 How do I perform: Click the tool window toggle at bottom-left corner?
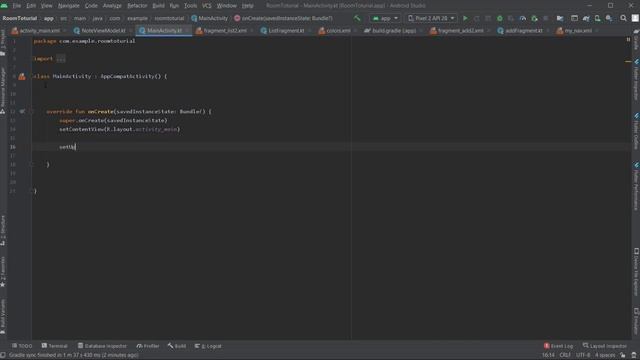coord(3,356)
